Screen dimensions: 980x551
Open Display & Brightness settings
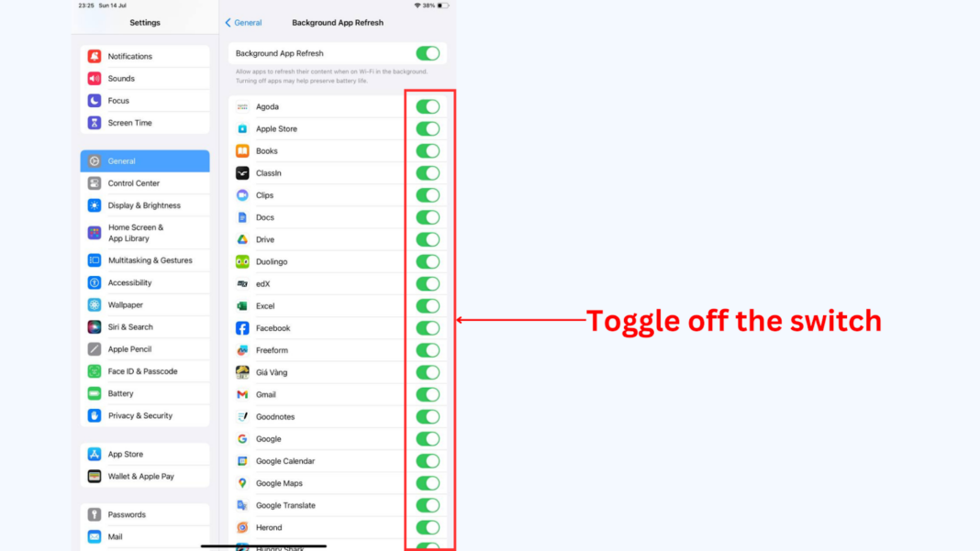(145, 205)
